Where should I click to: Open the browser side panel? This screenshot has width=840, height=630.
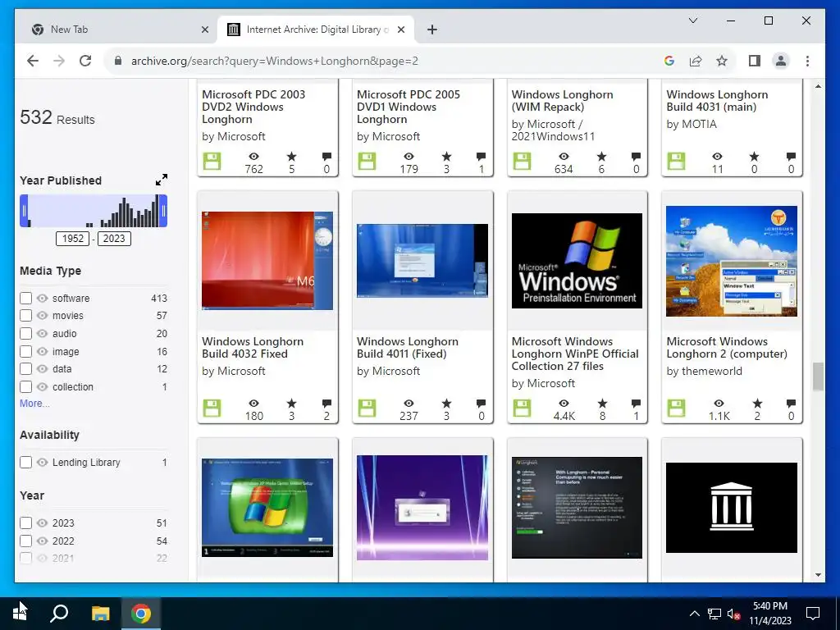(755, 61)
